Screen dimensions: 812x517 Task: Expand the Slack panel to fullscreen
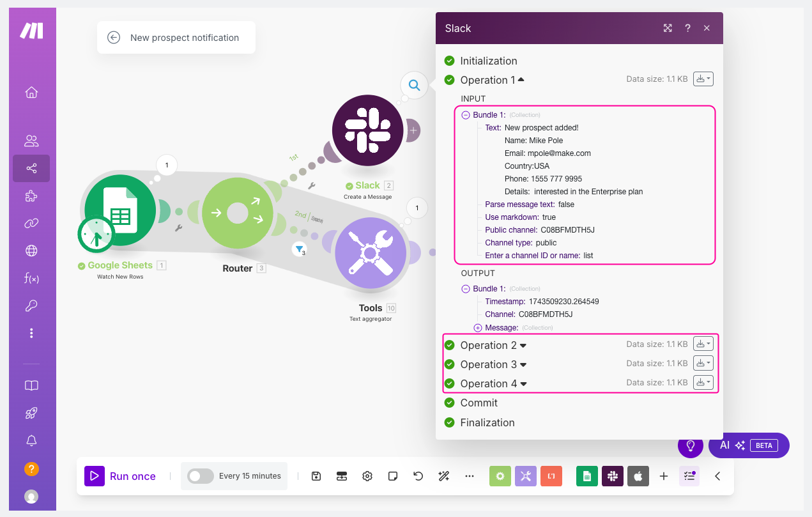668,28
